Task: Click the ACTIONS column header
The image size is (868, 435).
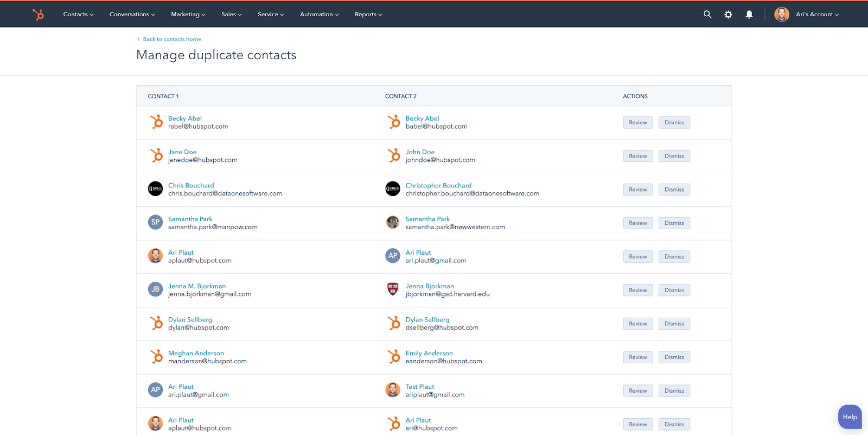Action: [x=635, y=97]
